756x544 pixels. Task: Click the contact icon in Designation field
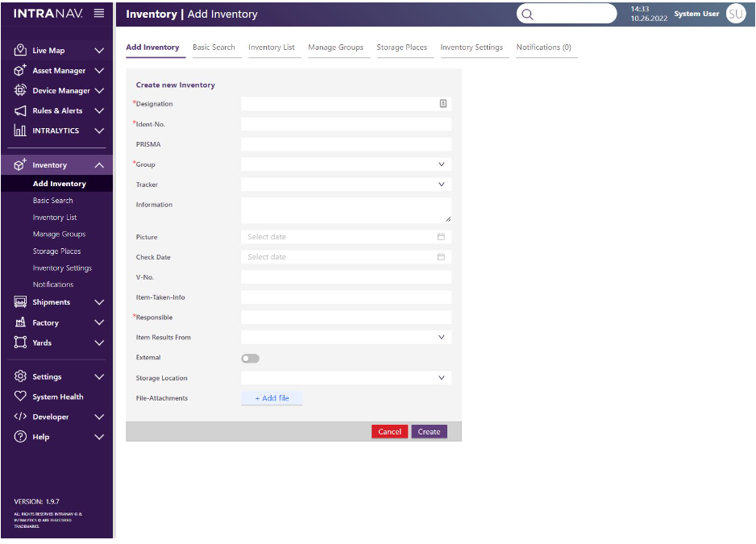tap(442, 104)
